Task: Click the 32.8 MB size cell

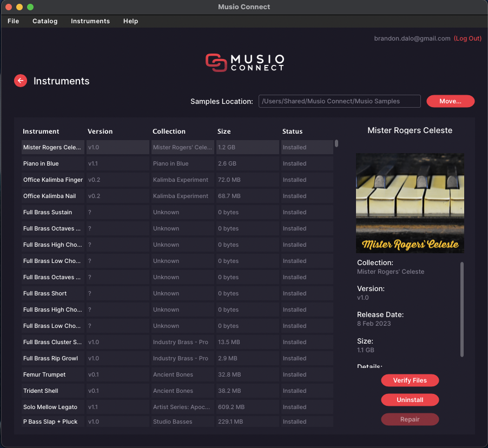Action: pos(247,374)
